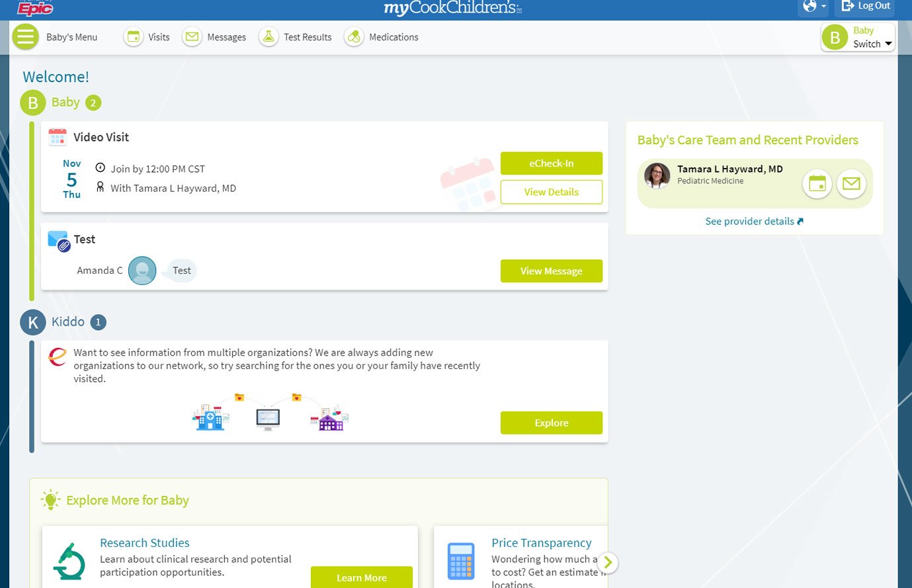The height and width of the screenshot is (588, 912).
Task: Open Tamara L Hayward provider photo
Action: [657, 176]
